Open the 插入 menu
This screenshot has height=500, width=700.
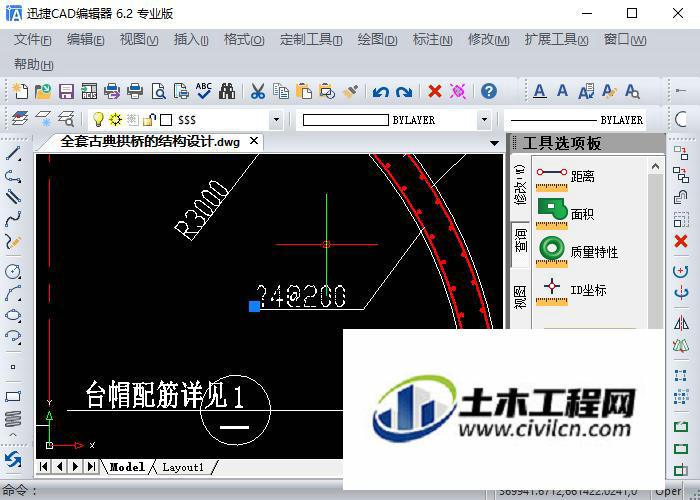(x=191, y=40)
